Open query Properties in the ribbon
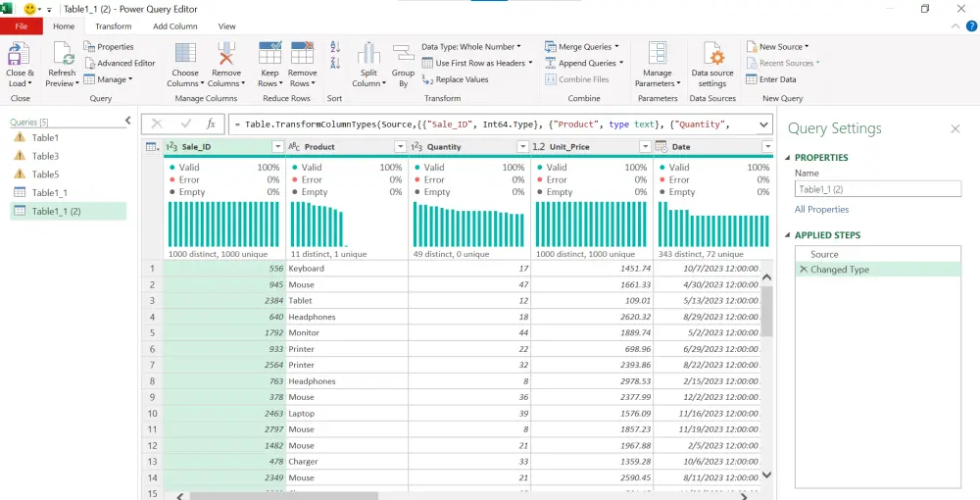Viewport: 980px width, 500px height. 109,47
